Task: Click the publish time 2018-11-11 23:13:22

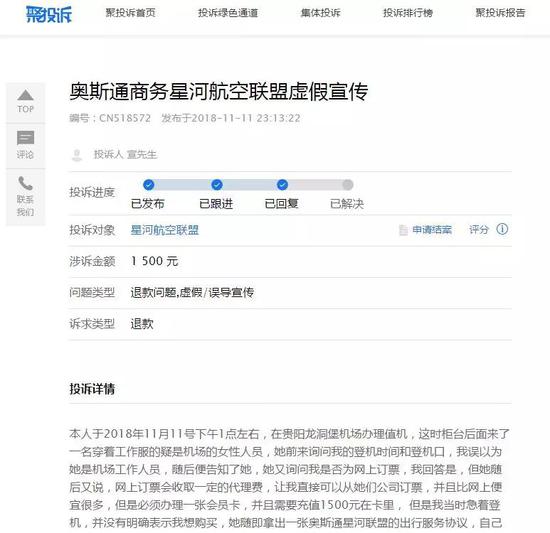Action: tap(246, 118)
